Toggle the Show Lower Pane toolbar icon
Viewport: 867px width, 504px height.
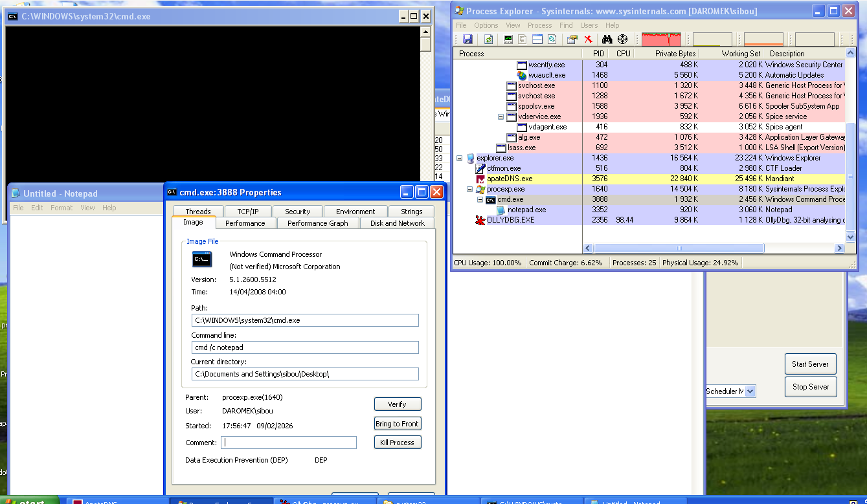(x=537, y=39)
